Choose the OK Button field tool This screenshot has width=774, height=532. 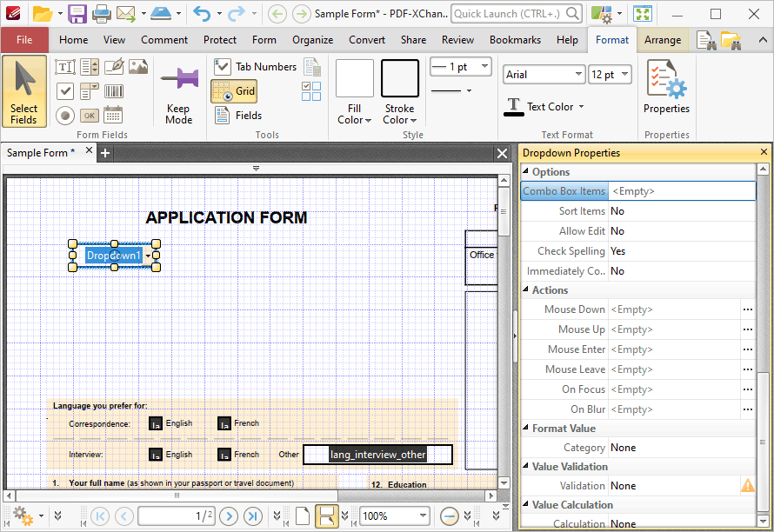[90, 116]
